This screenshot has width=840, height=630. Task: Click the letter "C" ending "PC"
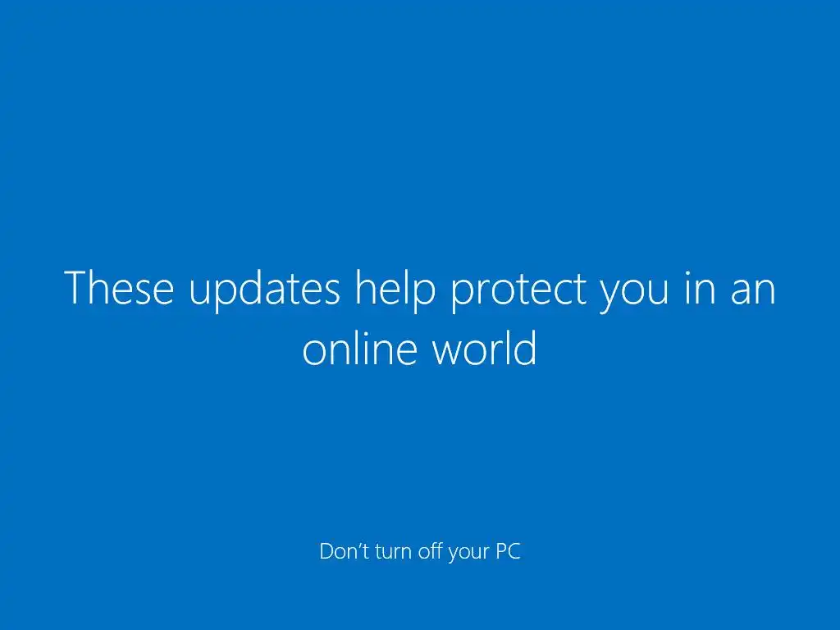[514, 551]
